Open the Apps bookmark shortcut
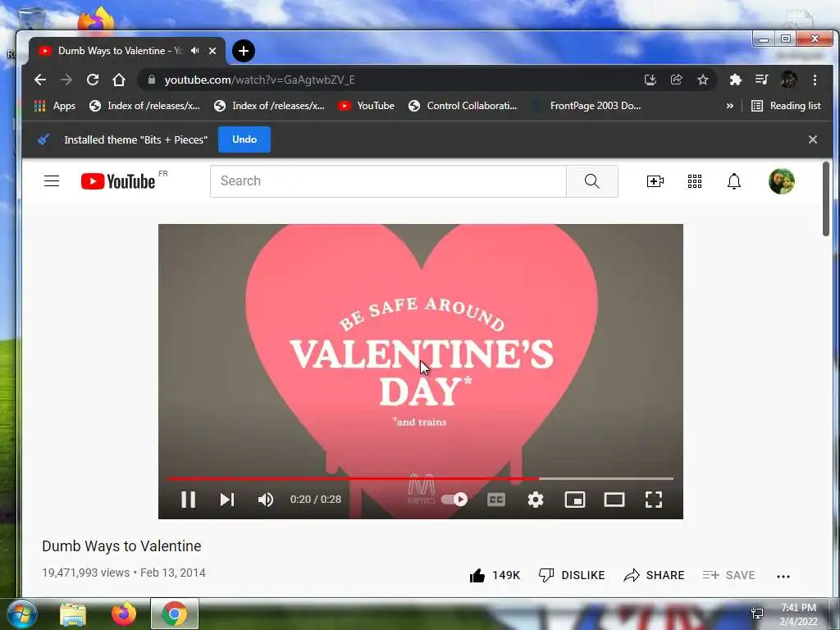This screenshot has height=630, width=840. (x=55, y=106)
